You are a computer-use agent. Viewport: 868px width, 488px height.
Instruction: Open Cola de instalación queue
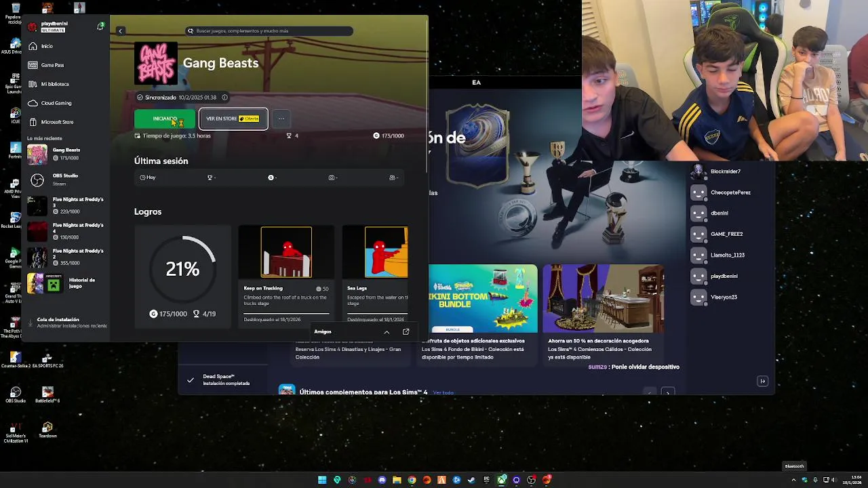pyautogui.click(x=66, y=323)
